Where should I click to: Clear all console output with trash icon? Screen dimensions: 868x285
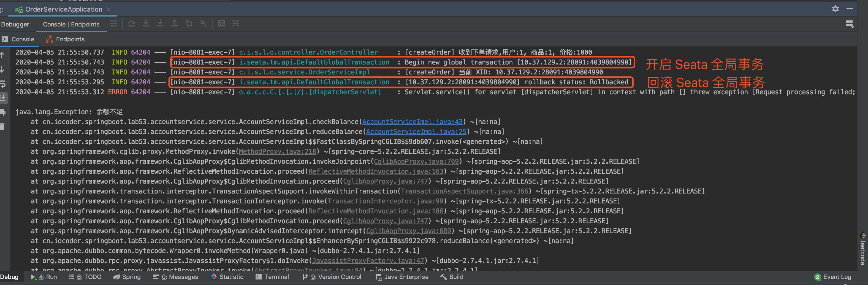(x=2, y=127)
